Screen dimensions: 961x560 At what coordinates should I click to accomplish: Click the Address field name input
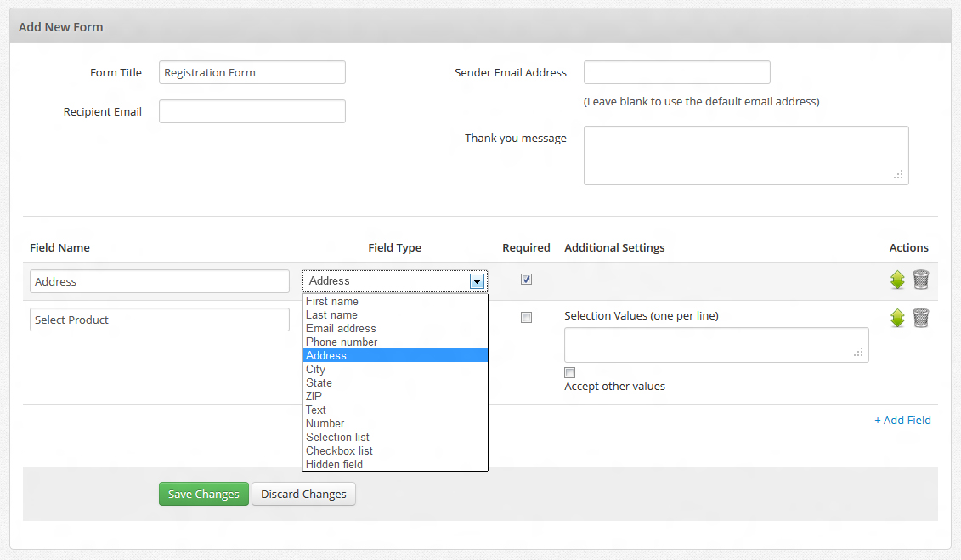(160, 281)
